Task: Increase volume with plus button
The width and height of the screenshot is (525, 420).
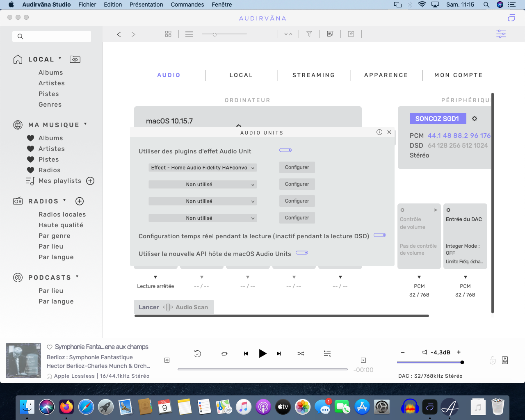Action: pyautogui.click(x=459, y=352)
